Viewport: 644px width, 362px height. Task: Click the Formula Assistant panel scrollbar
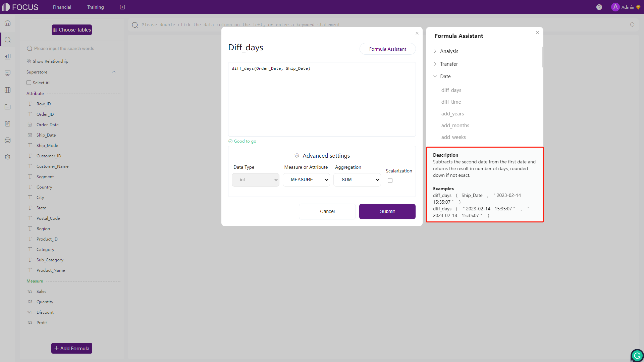(542, 57)
